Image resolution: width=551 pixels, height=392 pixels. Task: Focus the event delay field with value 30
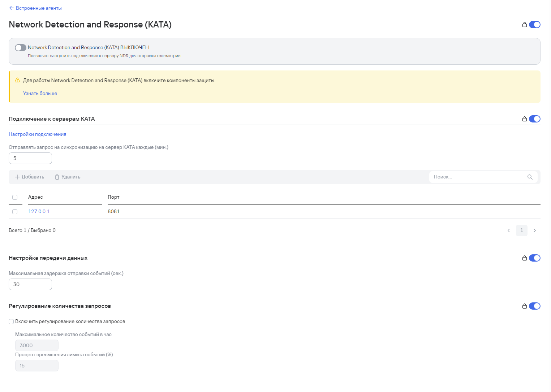pyautogui.click(x=30, y=284)
